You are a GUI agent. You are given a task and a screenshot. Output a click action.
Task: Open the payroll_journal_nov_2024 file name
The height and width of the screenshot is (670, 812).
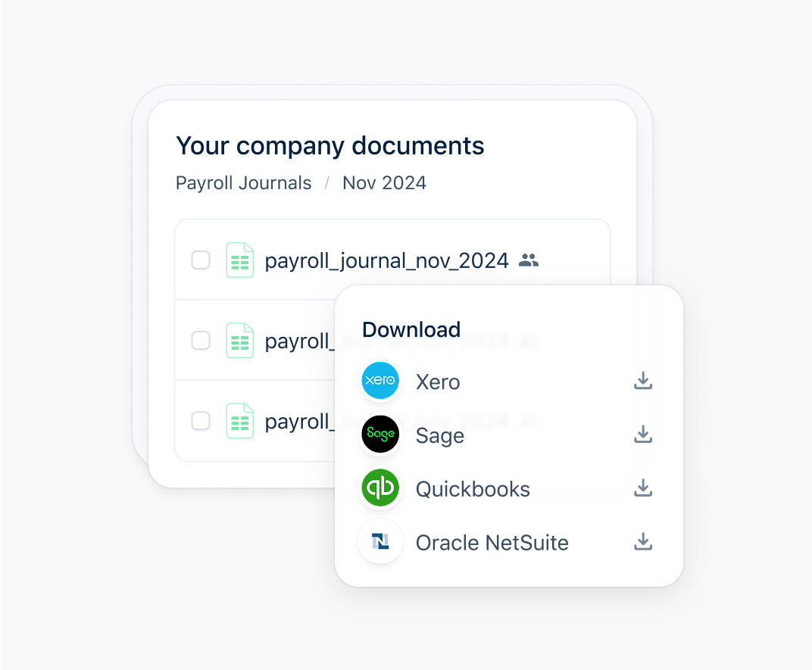(x=386, y=260)
